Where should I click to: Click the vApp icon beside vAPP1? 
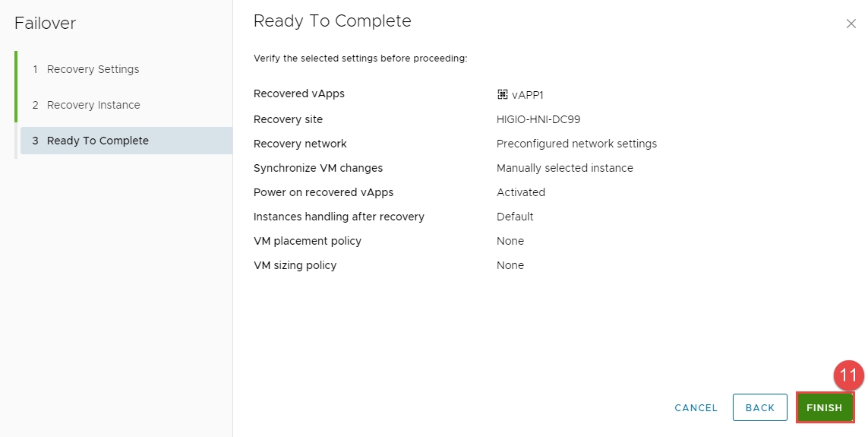pyautogui.click(x=502, y=95)
